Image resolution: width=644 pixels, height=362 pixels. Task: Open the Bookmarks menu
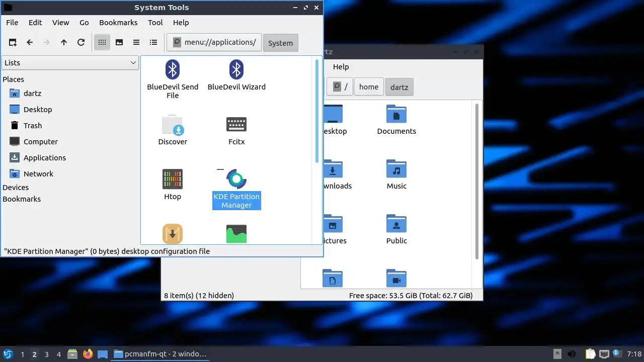click(x=118, y=23)
